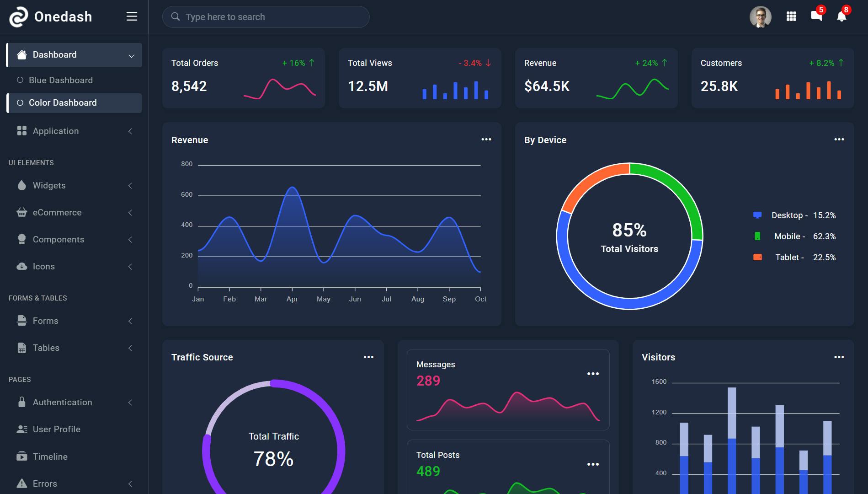The width and height of the screenshot is (868, 494).
Task: Open the Dashboard menu item
Action: 74,55
